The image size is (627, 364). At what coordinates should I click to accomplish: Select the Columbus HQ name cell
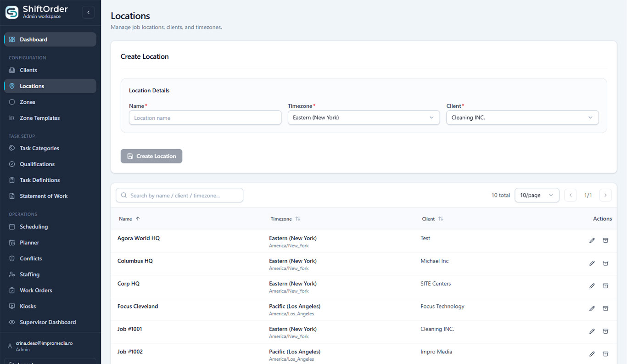(x=135, y=261)
